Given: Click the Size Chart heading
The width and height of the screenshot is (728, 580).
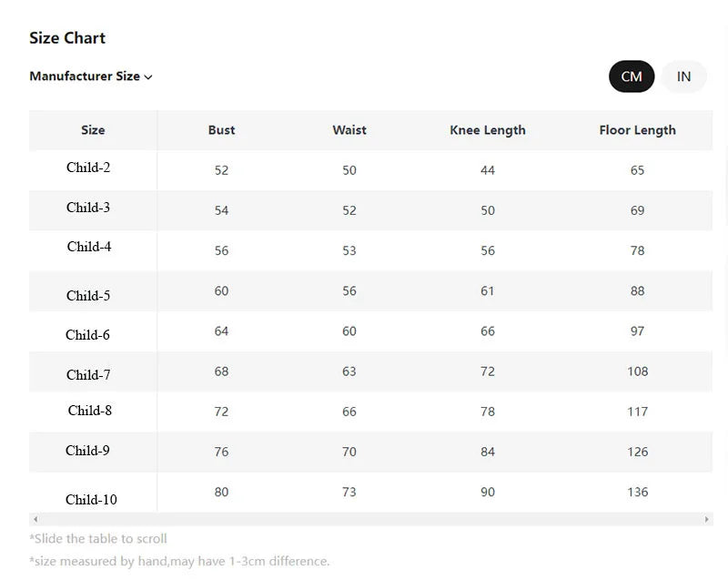Looking at the screenshot, I should click(67, 38).
